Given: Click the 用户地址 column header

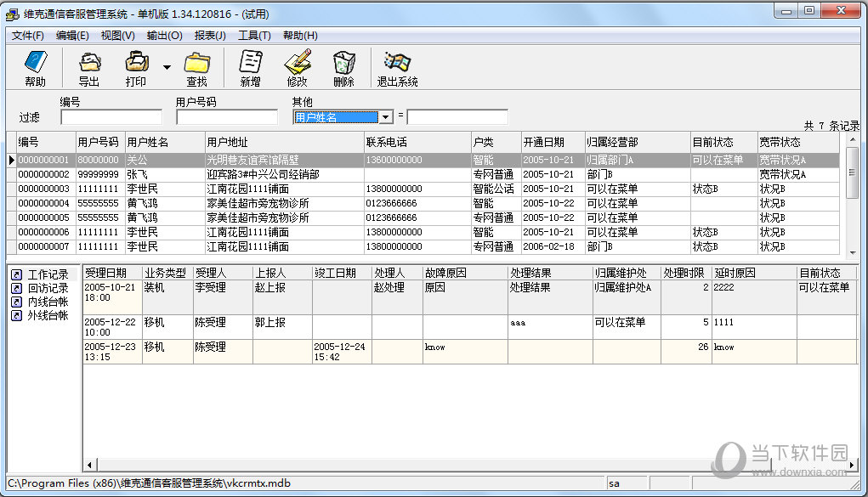Looking at the screenshot, I should pyautogui.click(x=284, y=142).
